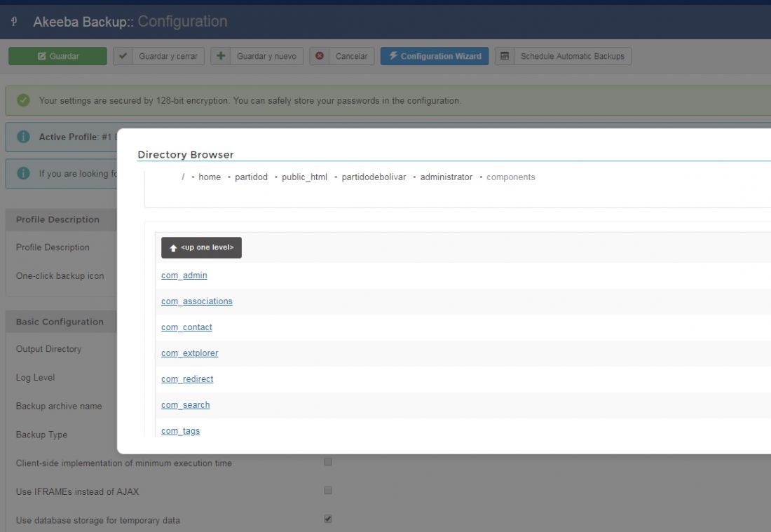Click the Guardar y cerrar label
Viewport: 771px width, 532px height.
pyautogui.click(x=168, y=56)
